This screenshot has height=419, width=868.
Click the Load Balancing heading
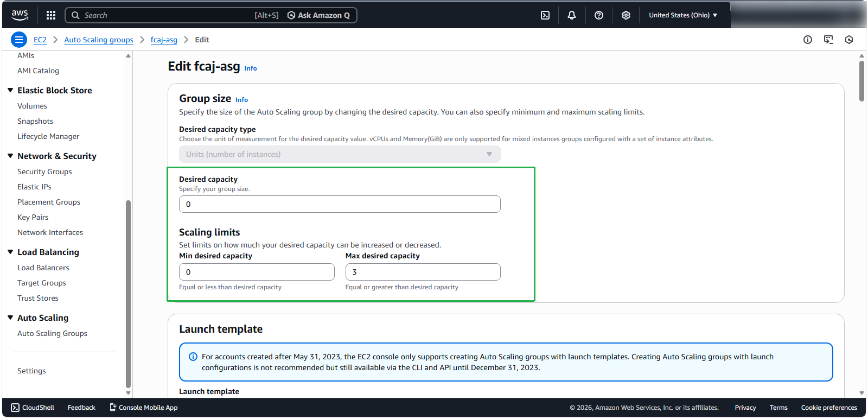click(x=48, y=252)
